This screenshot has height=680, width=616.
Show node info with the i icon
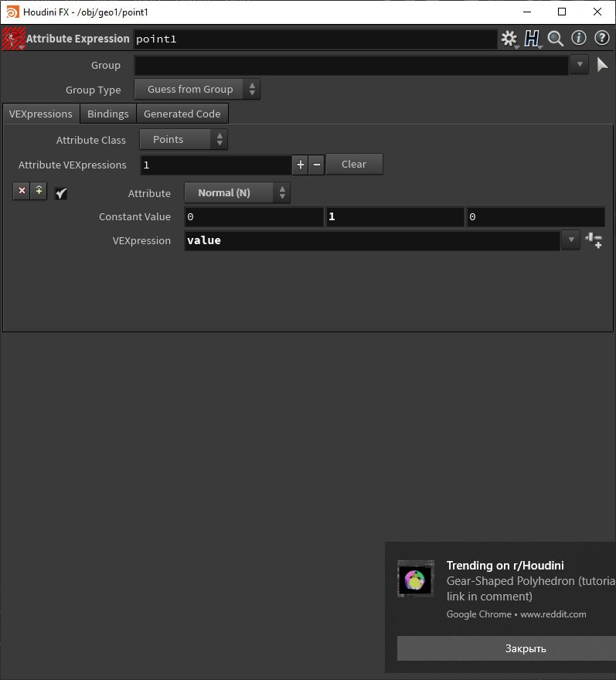click(578, 38)
